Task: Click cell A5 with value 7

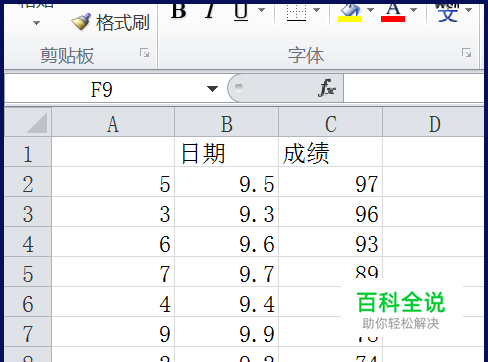Action: click(113, 272)
